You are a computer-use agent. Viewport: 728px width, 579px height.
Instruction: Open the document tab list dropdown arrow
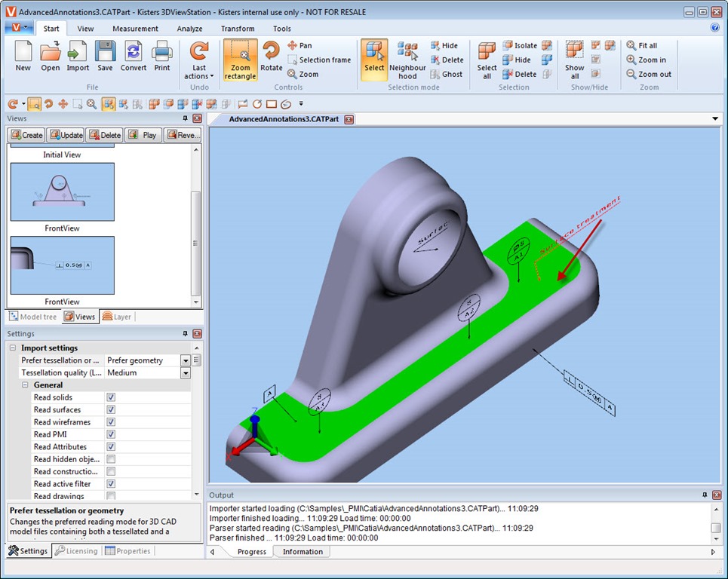coord(715,119)
